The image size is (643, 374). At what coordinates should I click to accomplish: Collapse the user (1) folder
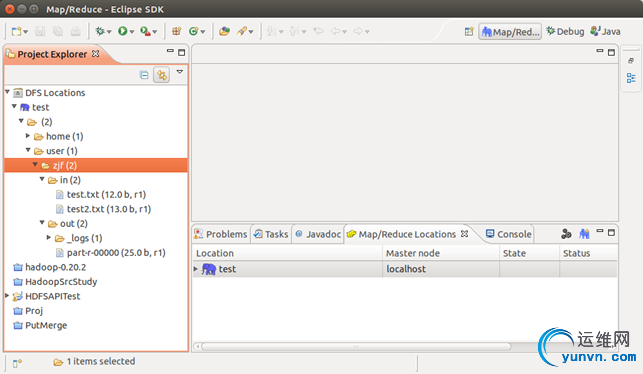28,150
